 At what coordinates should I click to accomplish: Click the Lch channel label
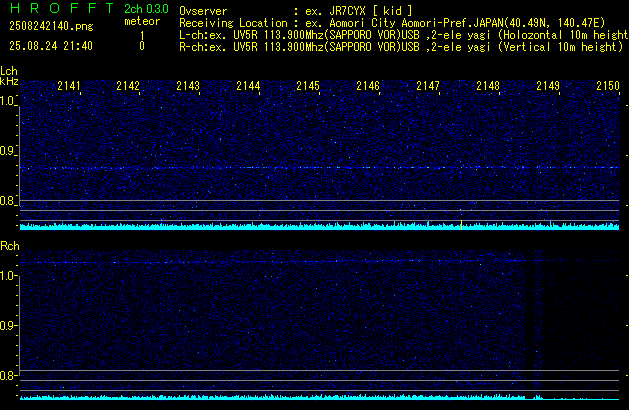(x=9, y=71)
